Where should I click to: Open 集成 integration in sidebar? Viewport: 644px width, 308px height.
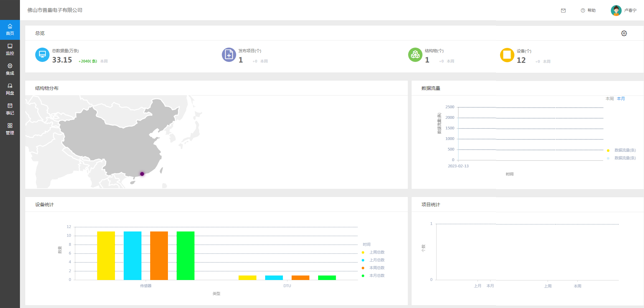tap(10, 69)
